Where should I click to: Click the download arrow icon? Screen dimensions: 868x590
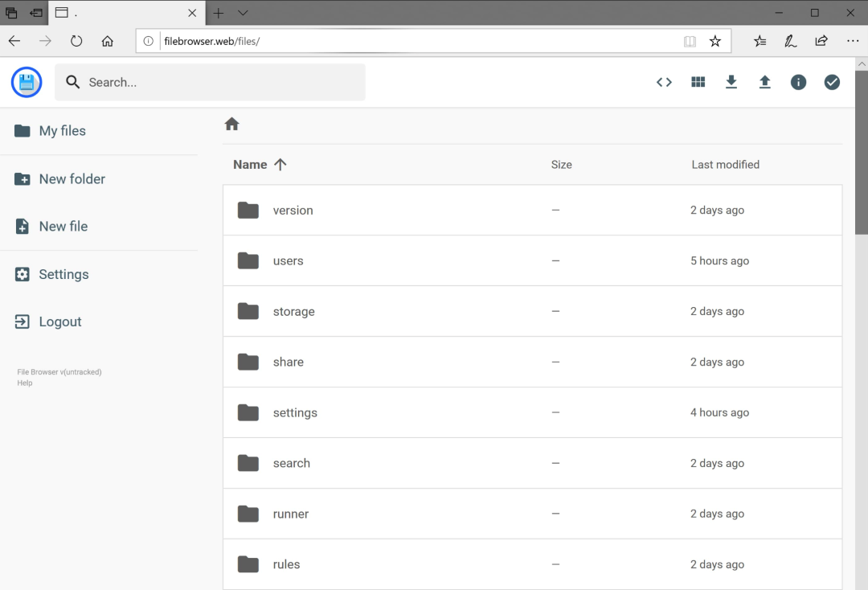pyautogui.click(x=731, y=82)
